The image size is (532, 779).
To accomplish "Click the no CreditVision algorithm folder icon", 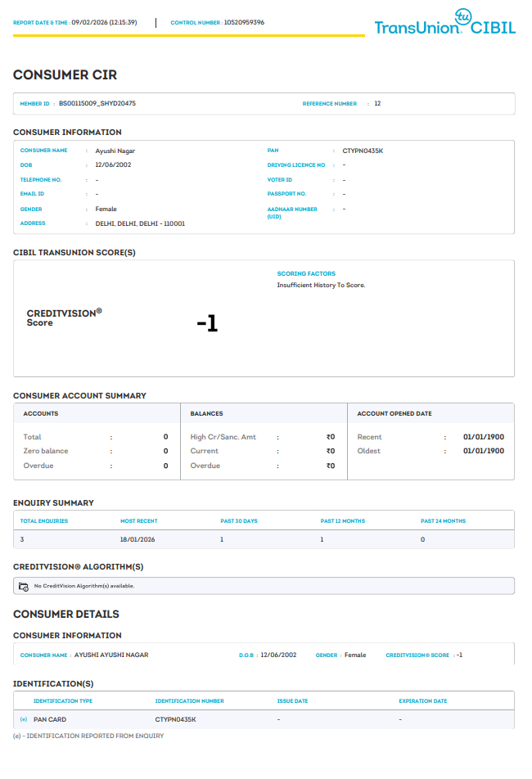I will (x=24, y=587).
